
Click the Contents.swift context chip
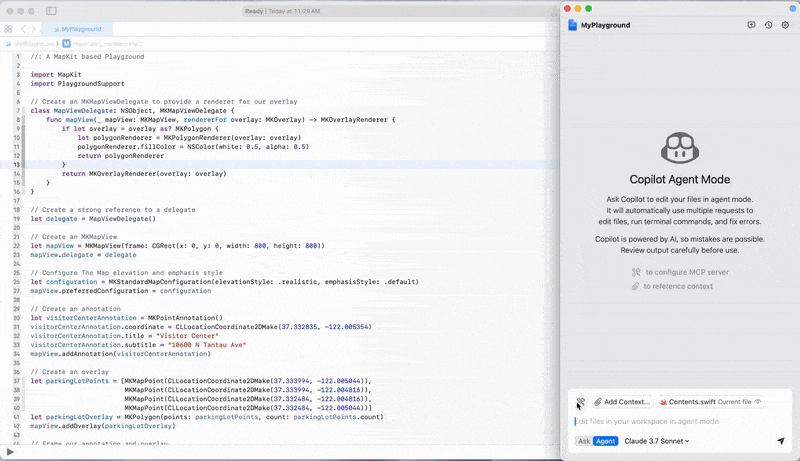(x=711, y=402)
